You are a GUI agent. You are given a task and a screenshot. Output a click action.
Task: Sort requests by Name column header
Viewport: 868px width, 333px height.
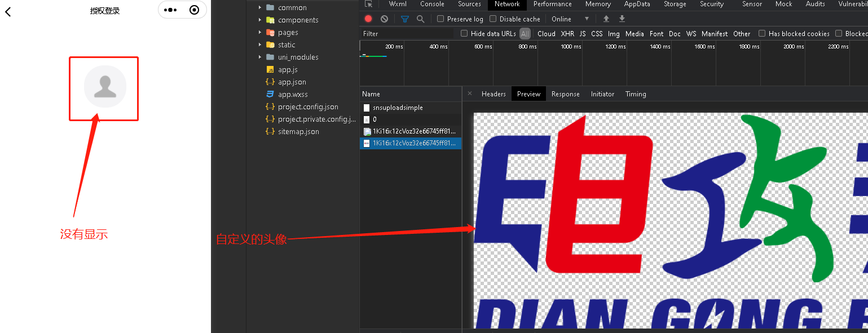click(x=411, y=94)
